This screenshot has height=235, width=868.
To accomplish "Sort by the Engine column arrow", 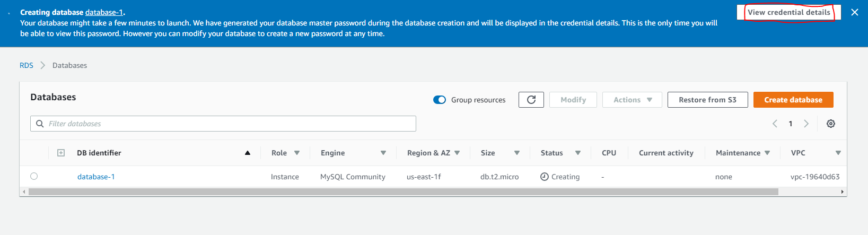I will click(383, 153).
